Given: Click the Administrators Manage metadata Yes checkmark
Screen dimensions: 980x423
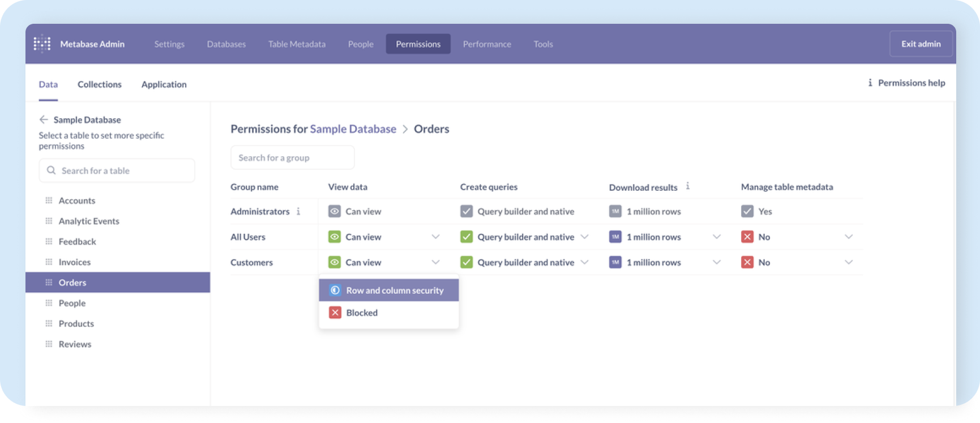Looking at the screenshot, I should (747, 211).
